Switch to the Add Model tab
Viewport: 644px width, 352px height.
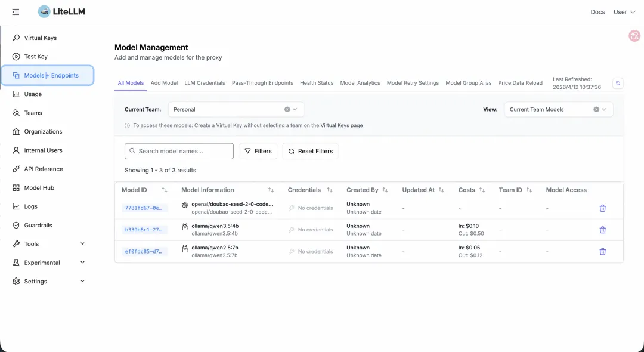click(x=164, y=83)
